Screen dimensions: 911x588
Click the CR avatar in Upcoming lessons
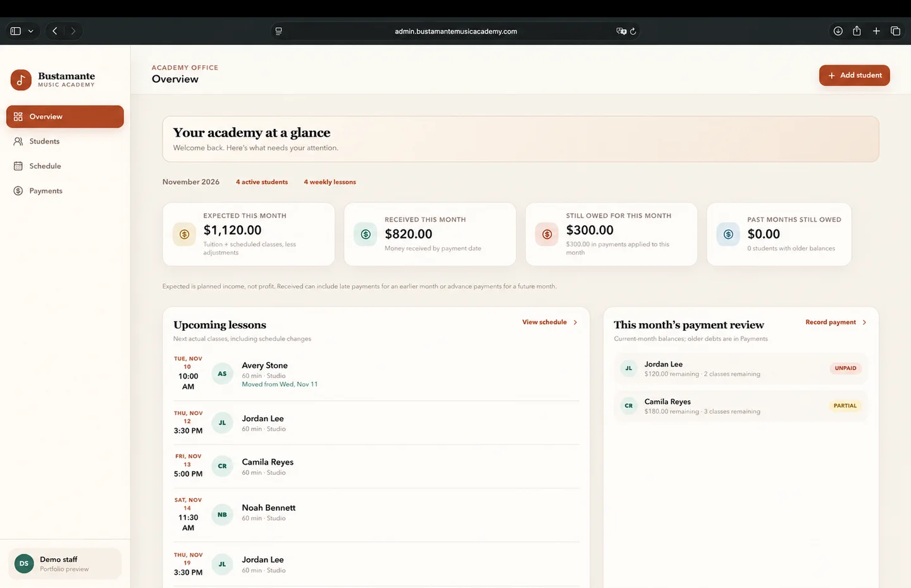coord(222,466)
